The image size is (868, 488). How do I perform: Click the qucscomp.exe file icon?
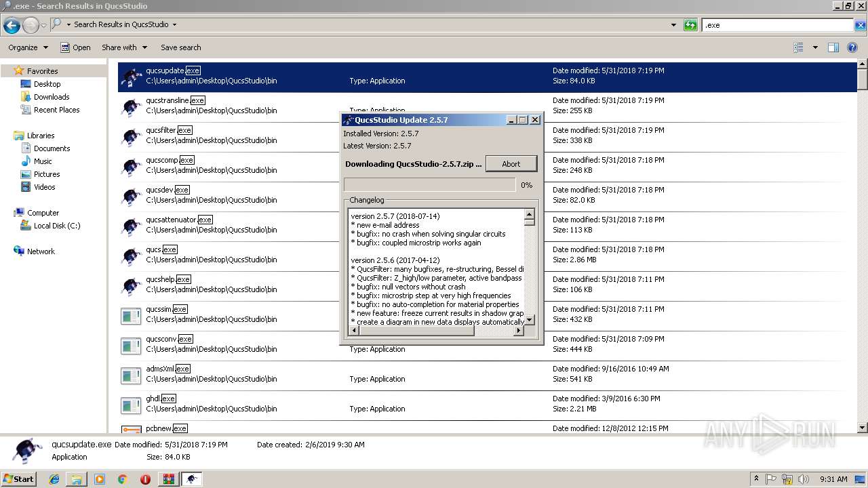[131, 167]
